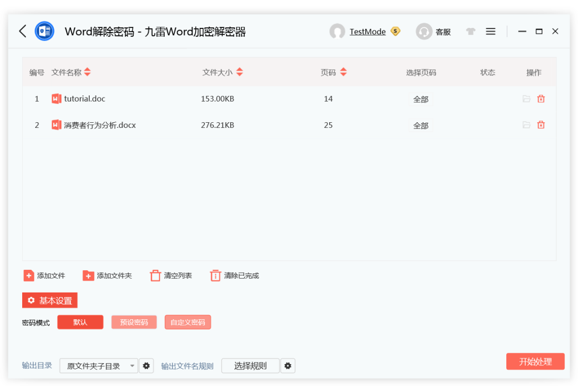The width and height of the screenshot is (578, 392).
Task: Open the 基本设置 settings panel
Action: (x=50, y=300)
